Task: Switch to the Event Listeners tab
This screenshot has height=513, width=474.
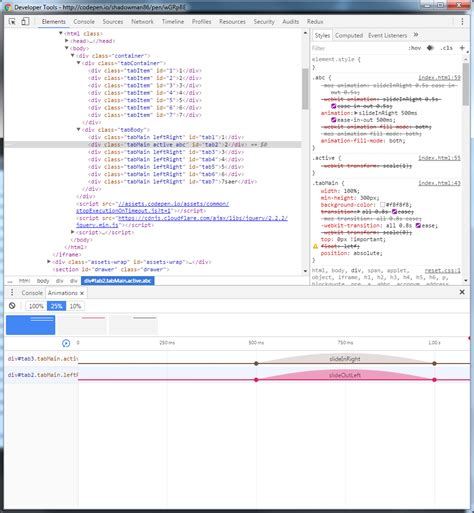Action: coord(387,35)
